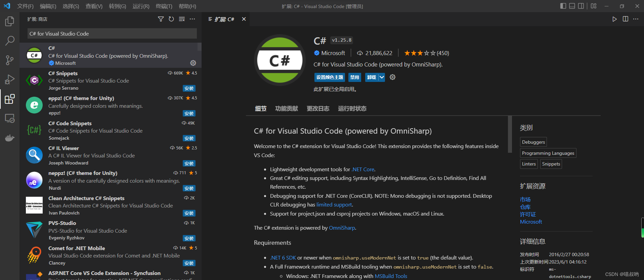
Task: Switch to the 运行时状态 tab
Action: point(352,108)
